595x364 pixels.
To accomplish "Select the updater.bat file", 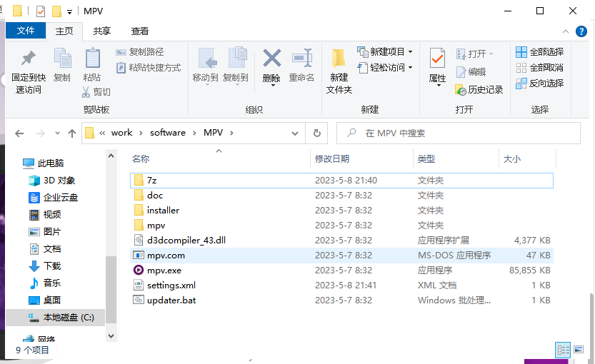I will click(x=341, y=300).
